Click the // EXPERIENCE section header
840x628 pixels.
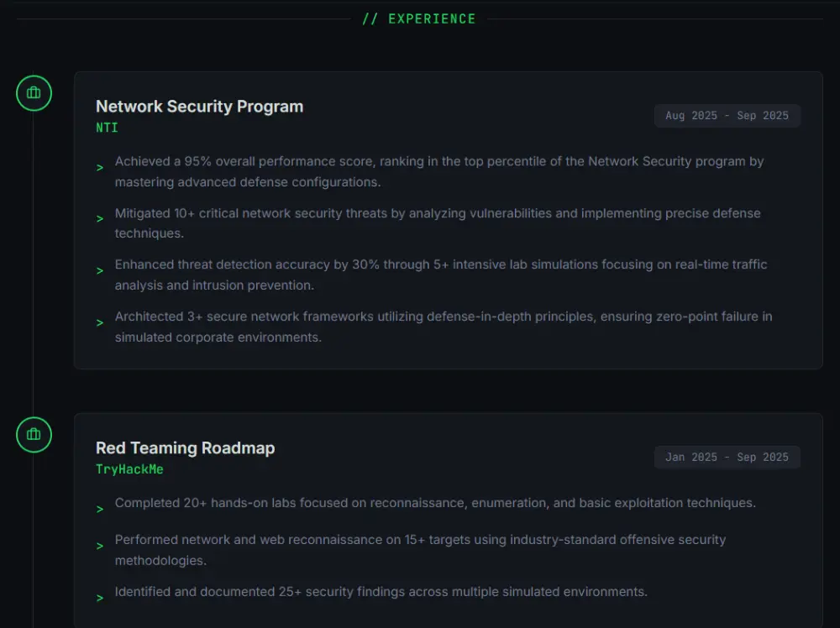tap(419, 18)
